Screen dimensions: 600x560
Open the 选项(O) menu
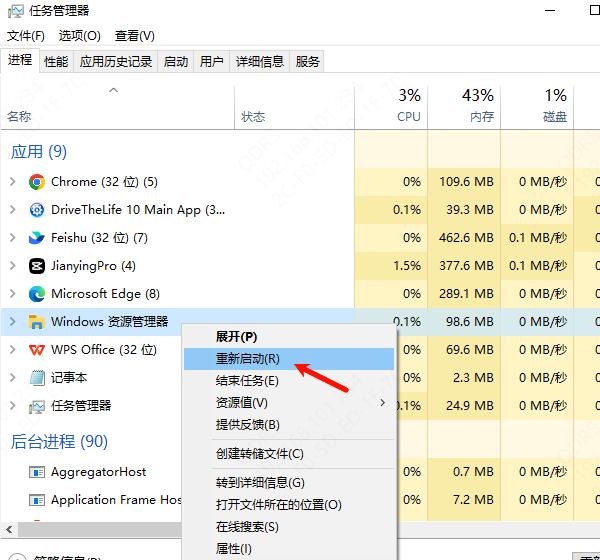[x=80, y=36]
